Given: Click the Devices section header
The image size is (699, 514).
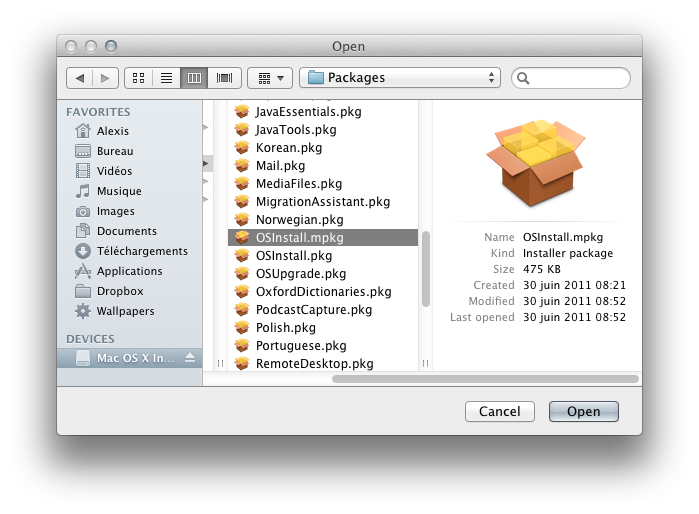Looking at the screenshot, I should pos(90,339).
